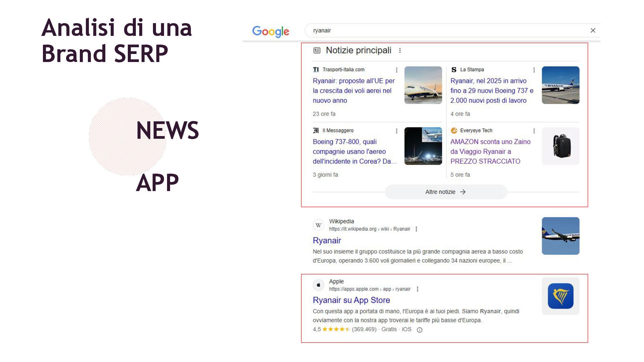Open three-dot menu beside Wikipedia URL
This screenshot has height=362, width=644.
[416, 229]
